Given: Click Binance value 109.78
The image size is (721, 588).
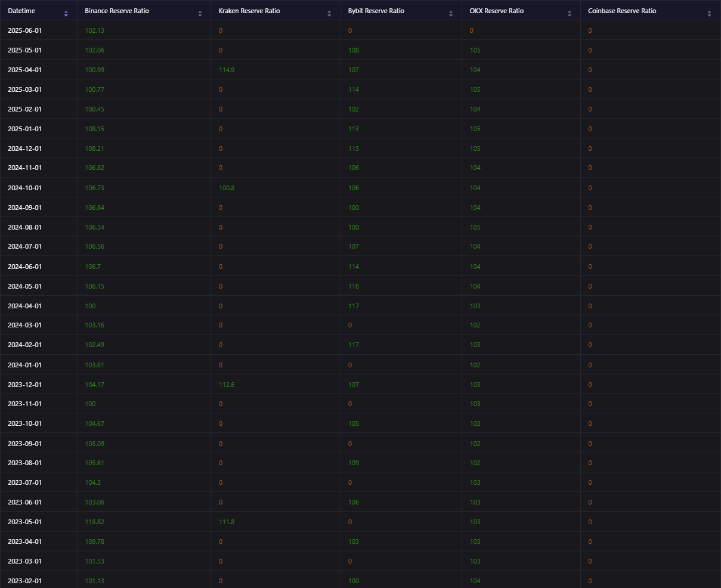Looking at the screenshot, I should (94, 541).
